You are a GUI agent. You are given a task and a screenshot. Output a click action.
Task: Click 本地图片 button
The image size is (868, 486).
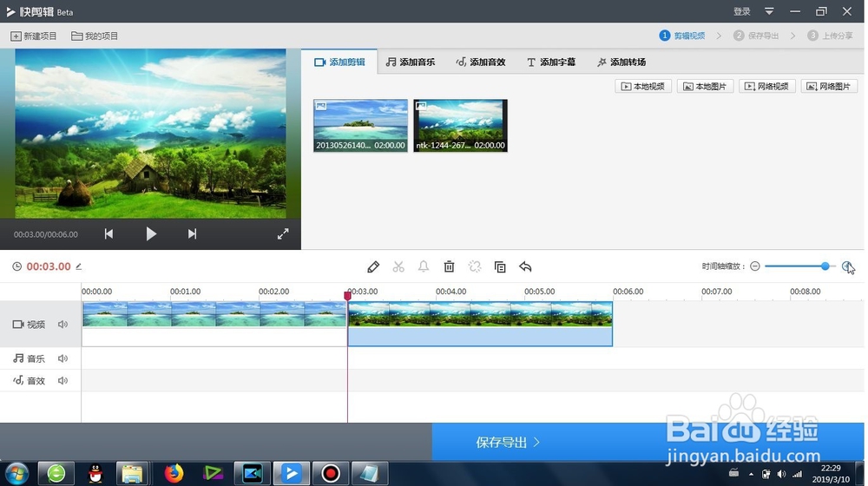coord(705,86)
